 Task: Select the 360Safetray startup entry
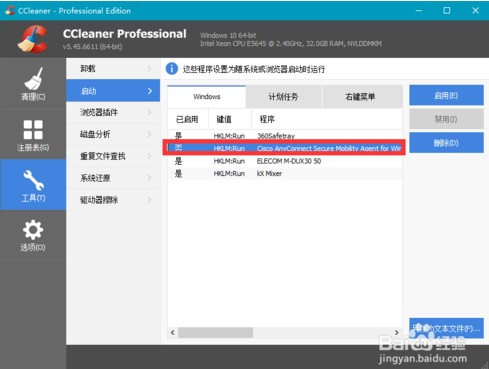click(x=285, y=135)
